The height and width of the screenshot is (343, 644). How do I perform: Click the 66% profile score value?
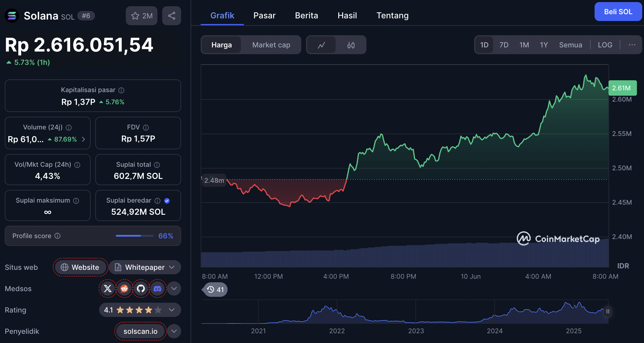coord(166,236)
